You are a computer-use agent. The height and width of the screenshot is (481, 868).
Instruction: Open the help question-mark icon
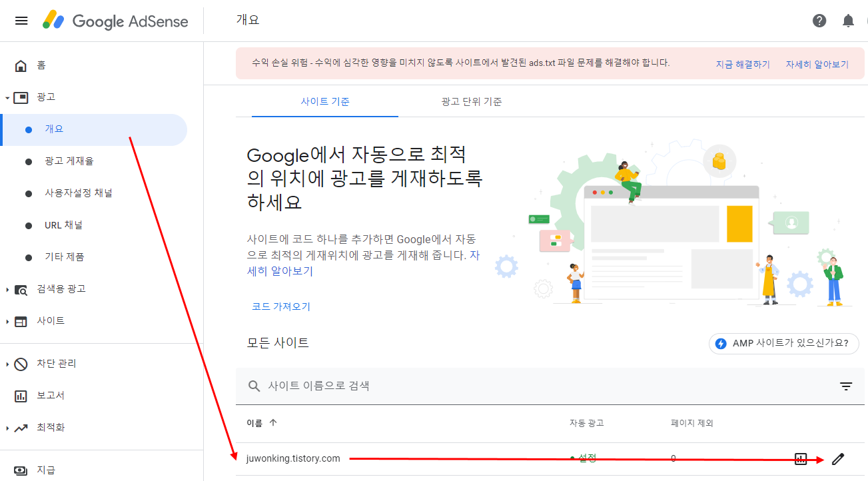click(819, 21)
